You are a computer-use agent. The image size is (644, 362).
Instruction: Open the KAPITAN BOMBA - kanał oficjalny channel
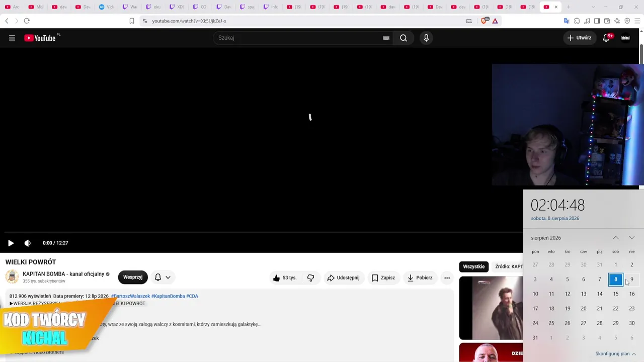point(63,274)
